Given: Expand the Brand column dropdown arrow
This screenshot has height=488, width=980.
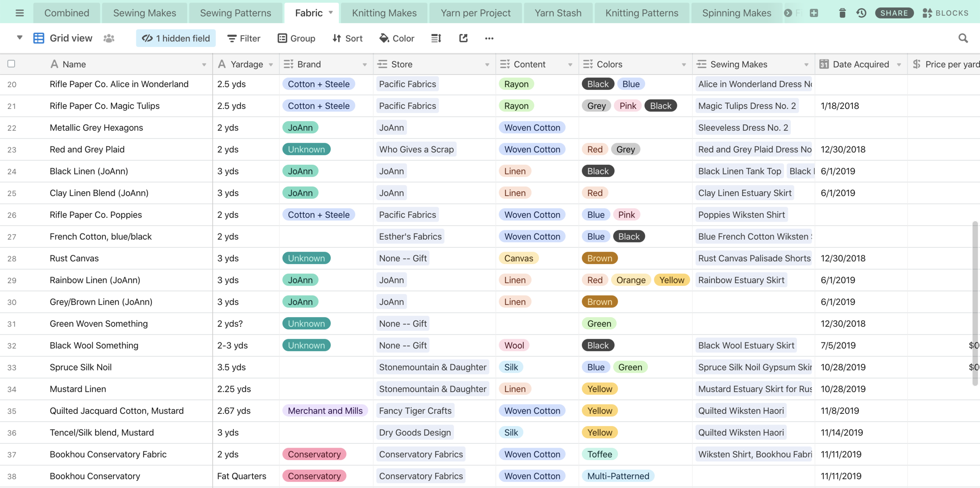Looking at the screenshot, I should tap(365, 65).
